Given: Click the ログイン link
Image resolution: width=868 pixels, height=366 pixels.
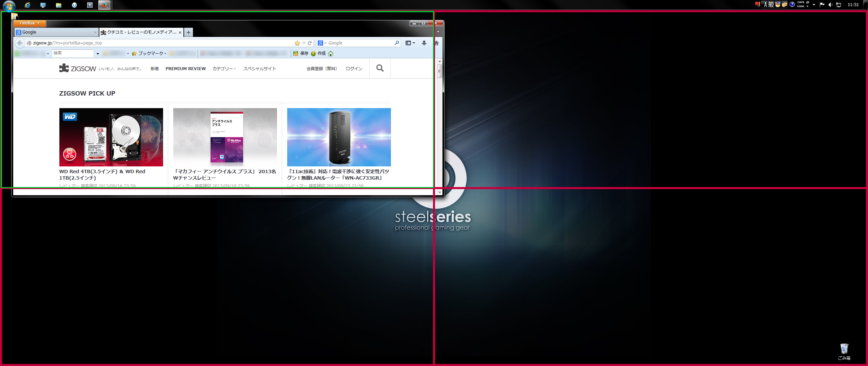Looking at the screenshot, I should click(x=354, y=68).
